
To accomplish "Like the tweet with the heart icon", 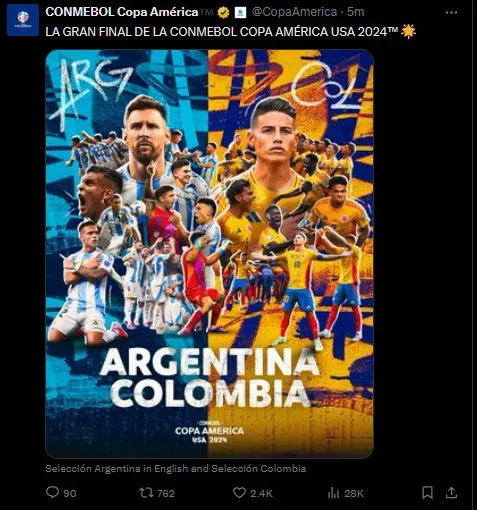I will pos(239,492).
